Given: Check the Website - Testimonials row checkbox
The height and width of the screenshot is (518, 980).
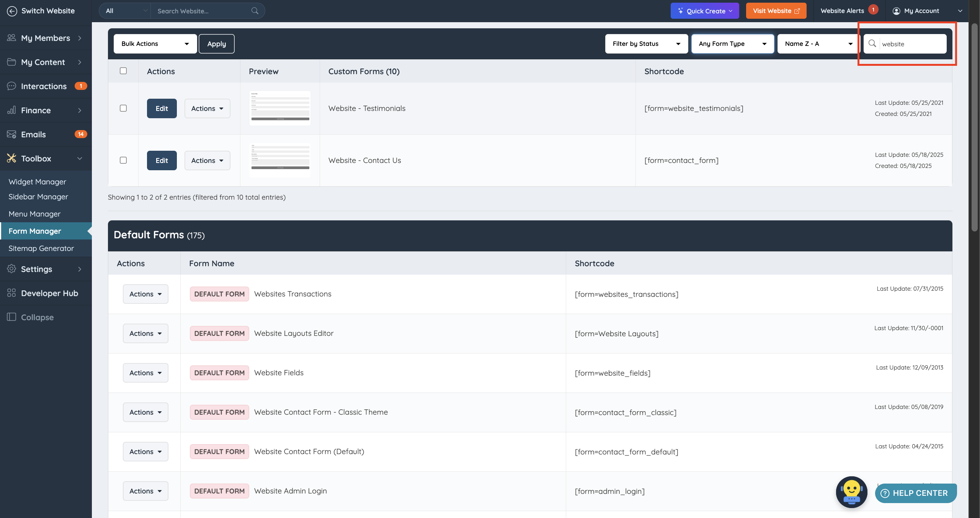Looking at the screenshot, I should tap(123, 108).
